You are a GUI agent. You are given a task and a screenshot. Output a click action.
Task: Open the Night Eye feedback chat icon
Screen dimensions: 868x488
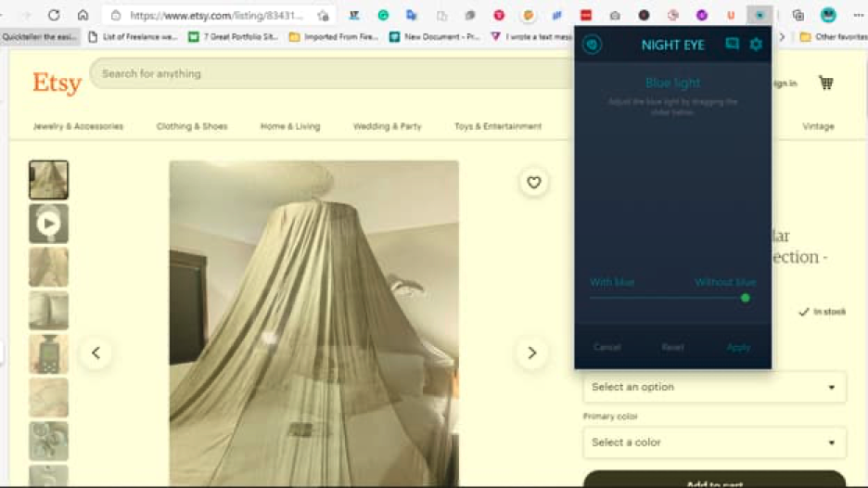[x=732, y=44]
